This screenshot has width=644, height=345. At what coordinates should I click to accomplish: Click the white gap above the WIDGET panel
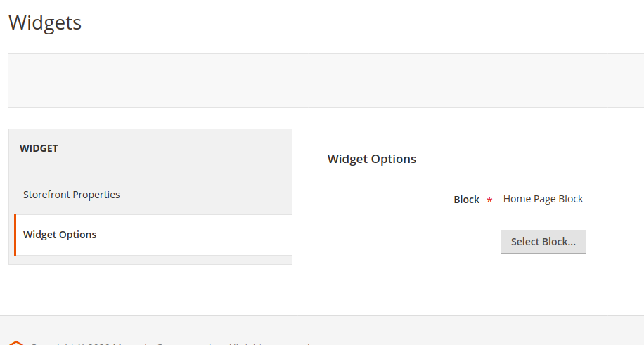(150, 118)
